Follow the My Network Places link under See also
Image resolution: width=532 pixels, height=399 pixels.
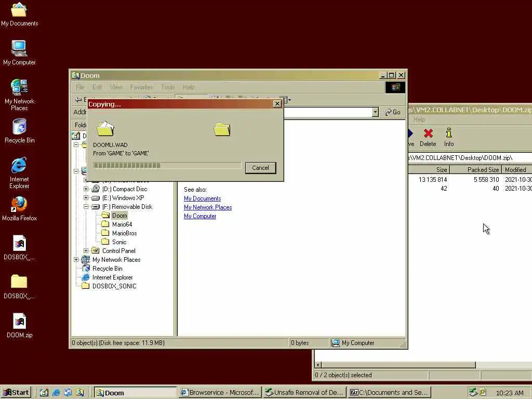coord(208,207)
